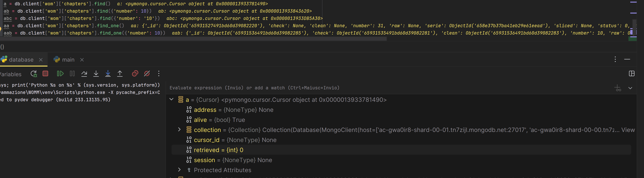Resume program execution
The image size is (644, 178).
click(60, 74)
